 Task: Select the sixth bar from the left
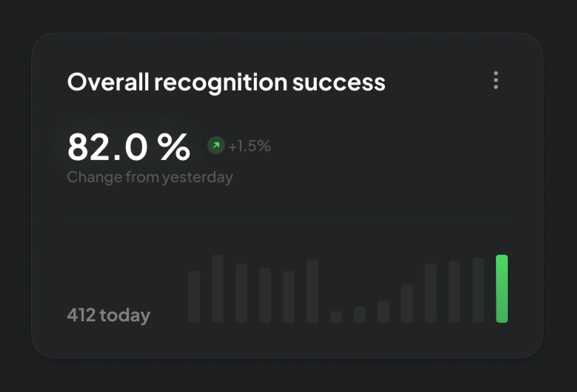312,291
